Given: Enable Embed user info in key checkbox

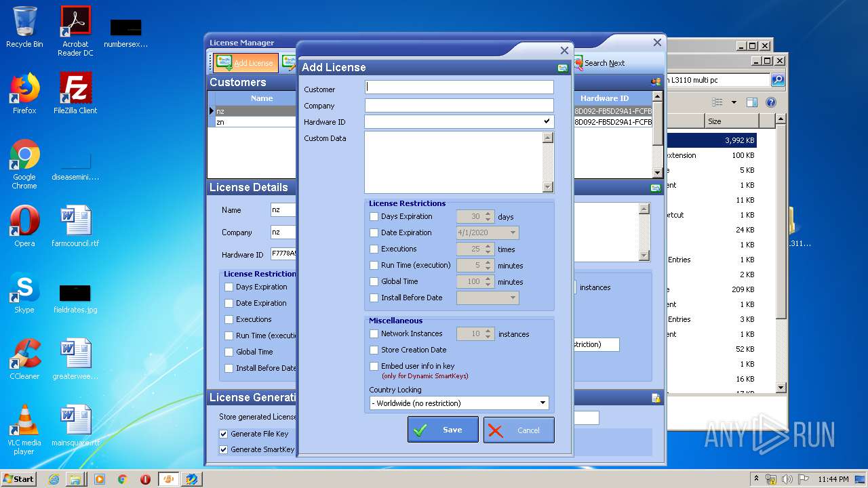Looking at the screenshot, I should 374,367.
